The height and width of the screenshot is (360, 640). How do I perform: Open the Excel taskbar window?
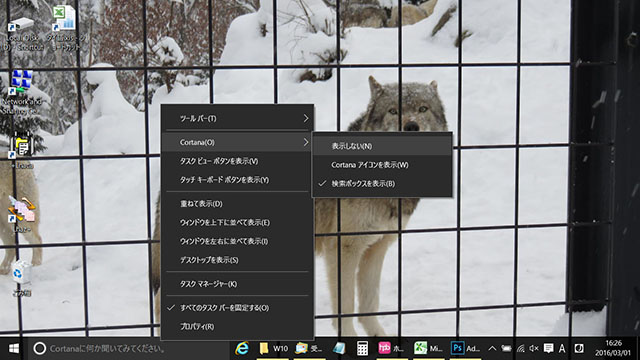click(428, 348)
